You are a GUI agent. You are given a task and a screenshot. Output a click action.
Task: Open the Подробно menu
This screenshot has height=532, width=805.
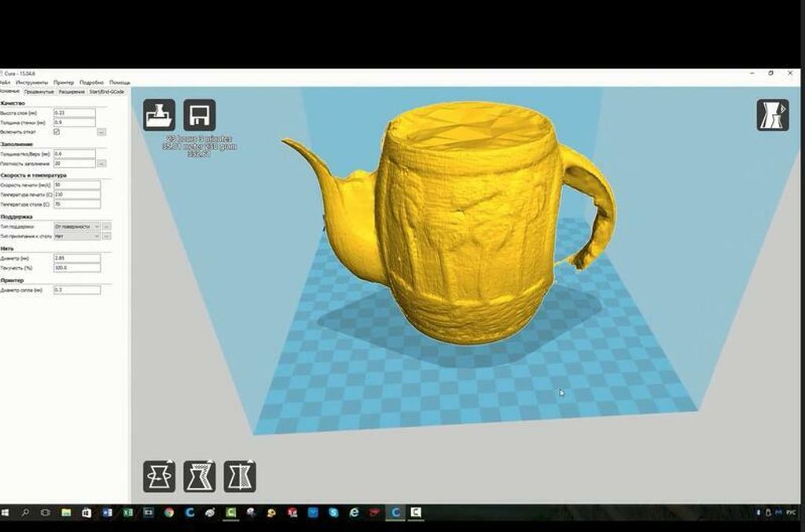[x=92, y=82]
